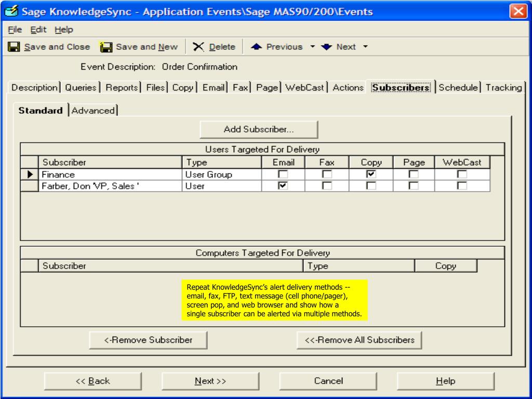Enable Page for Farber, Don
The image size is (532, 399).
pyautogui.click(x=413, y=185)
